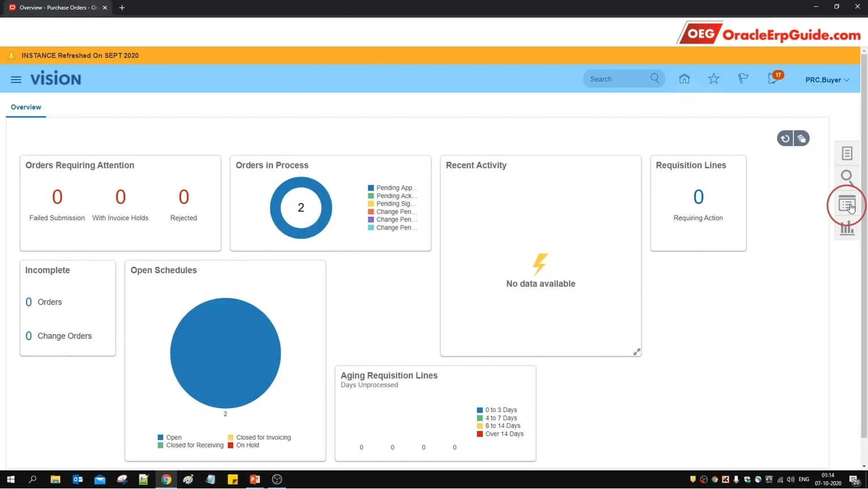Click the Refresh dashboard icon

click(x=785, y=138)
